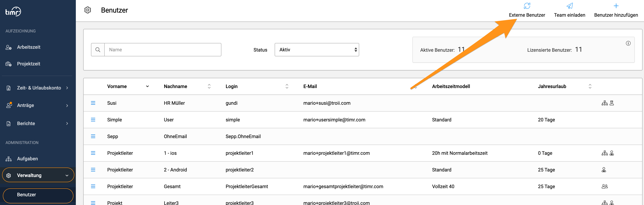Sort by Jahresurlaub column arrows
This screenshot has width=644, height=205.
(x=590, y=86)
